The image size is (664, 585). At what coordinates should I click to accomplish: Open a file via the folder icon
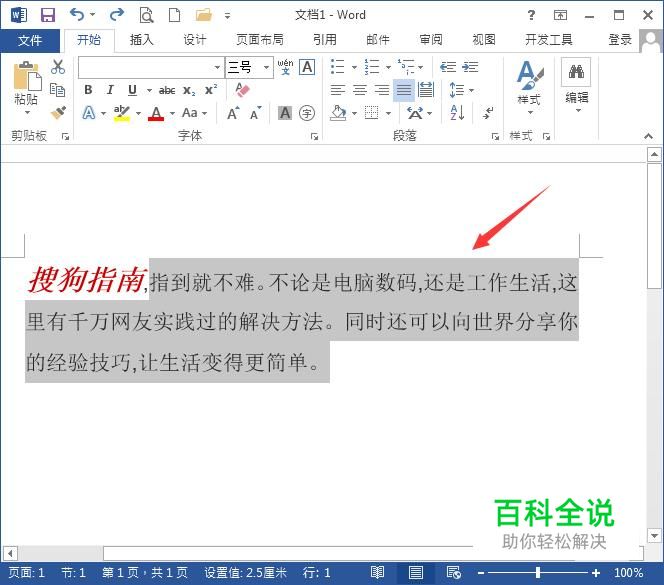coord(203,15)
